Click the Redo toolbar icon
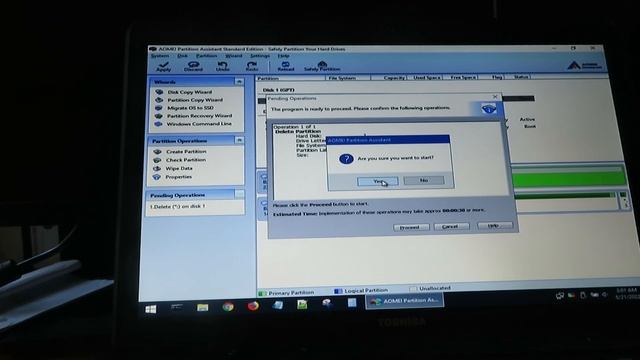Image resolution: width=640 pixels, height=360 pixels. tap(252, 66)
